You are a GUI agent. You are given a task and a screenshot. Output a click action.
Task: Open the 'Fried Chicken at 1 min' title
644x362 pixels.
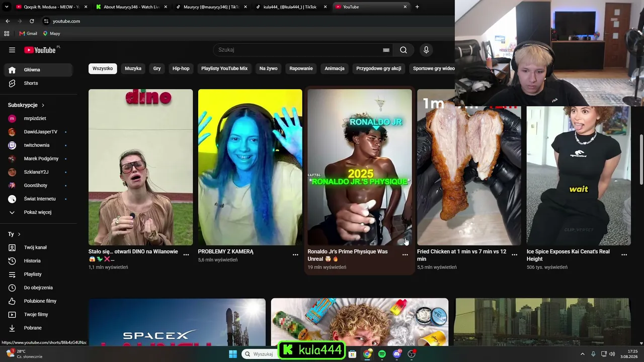tap(462, 255)
